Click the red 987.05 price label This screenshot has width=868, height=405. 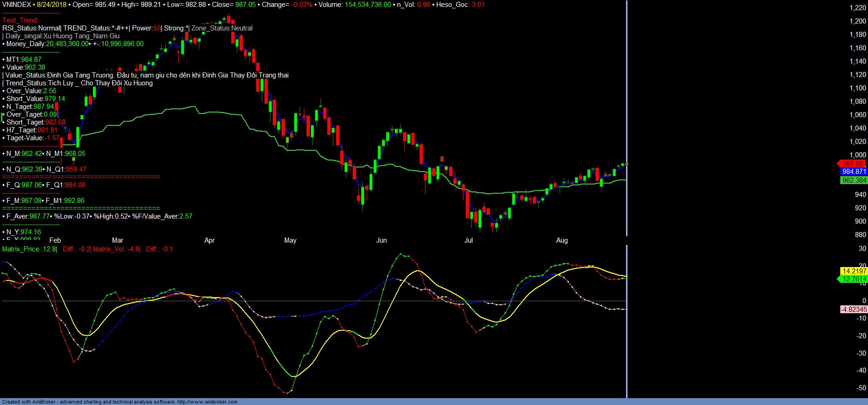click(852, 164)
